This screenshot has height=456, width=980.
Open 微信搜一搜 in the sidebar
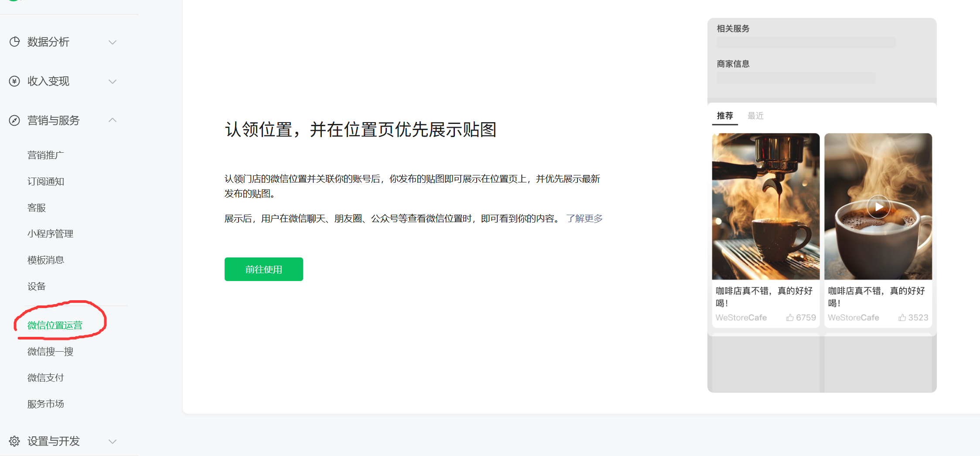pyautogui.click(x=50, y=352)
